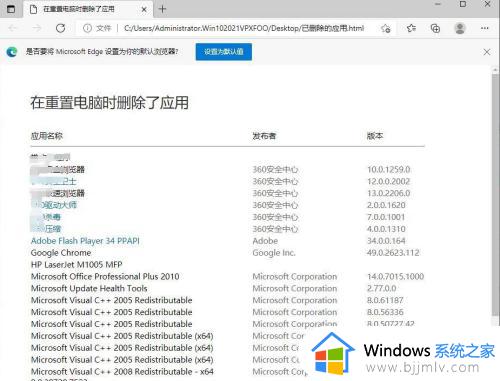
Task: Open the Adobe Flash Player 34 PPAPI link
Action: tap(85, 241)
